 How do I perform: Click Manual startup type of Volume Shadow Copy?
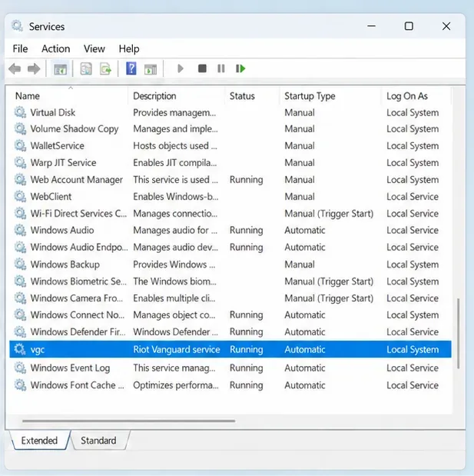click(300, 128)
